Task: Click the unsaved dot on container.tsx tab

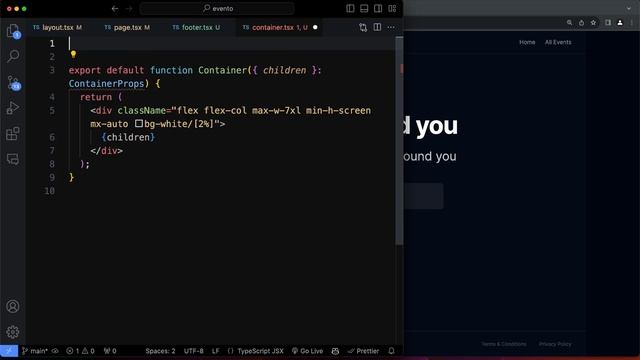Action: click(x=315, y=27)
